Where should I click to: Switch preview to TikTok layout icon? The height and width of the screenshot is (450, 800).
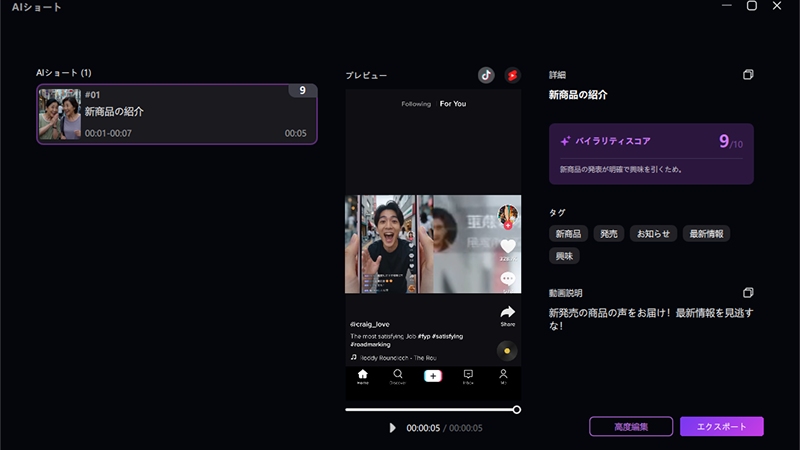click(x=486, y=75)
